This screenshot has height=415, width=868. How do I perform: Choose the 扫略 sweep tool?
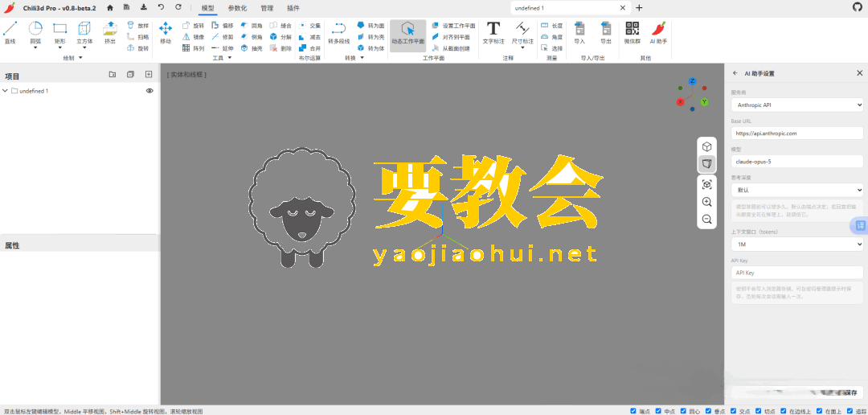coord(138,37)
